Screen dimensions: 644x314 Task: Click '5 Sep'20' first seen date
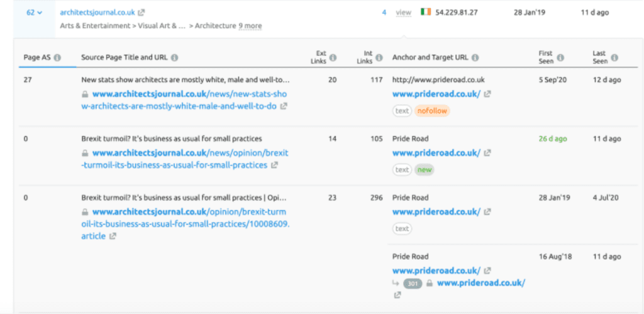553,80
